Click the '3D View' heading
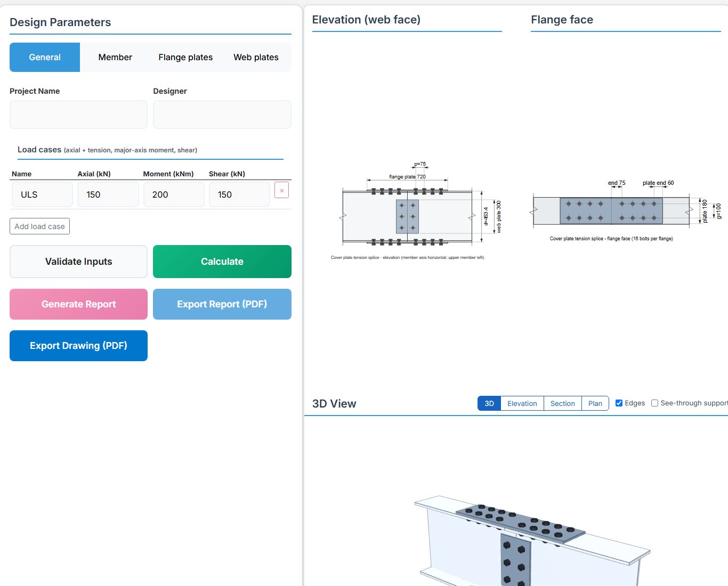The width and height of the screenshot is (728, 586). coord(334,404)
